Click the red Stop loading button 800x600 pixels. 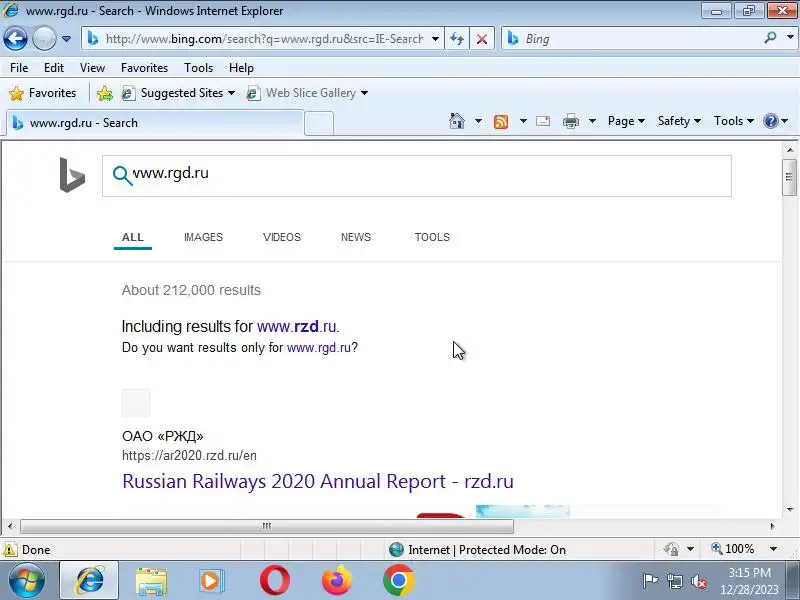point(481,39)
